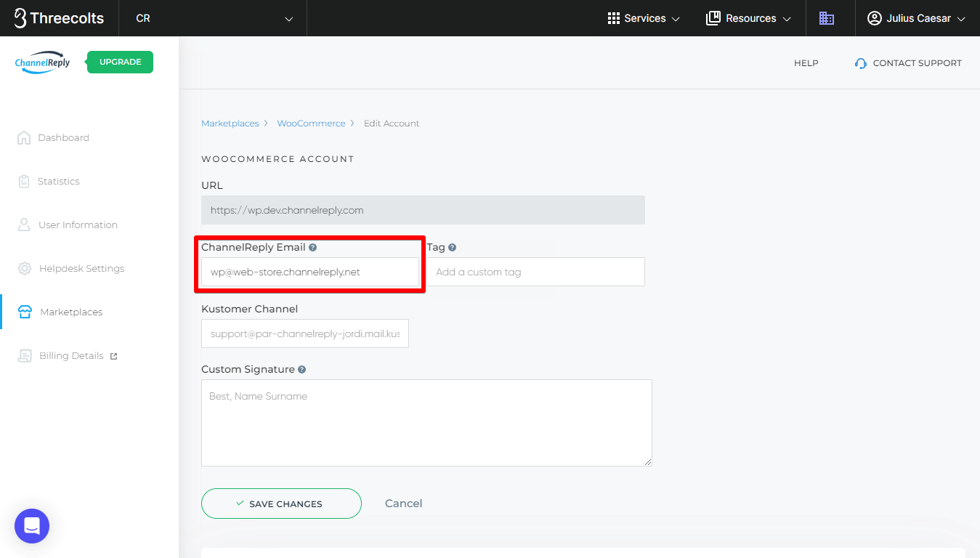Click the Marketplaces store icon

(25, 312)
